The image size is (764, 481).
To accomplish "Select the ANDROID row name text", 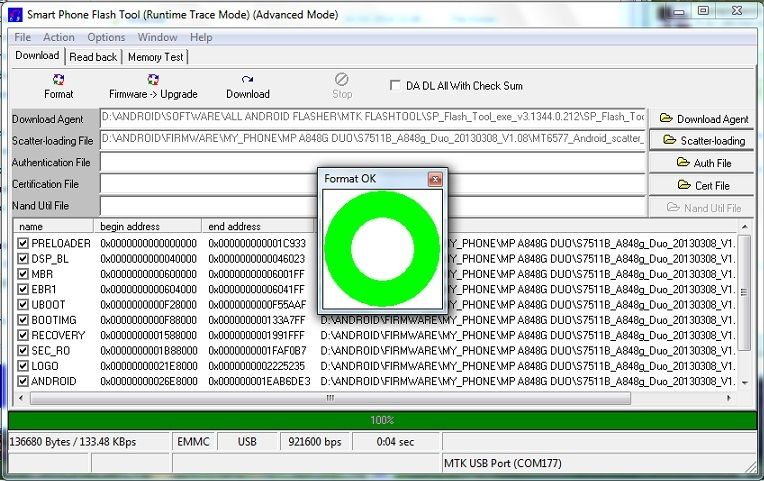I will pos(54,381).
